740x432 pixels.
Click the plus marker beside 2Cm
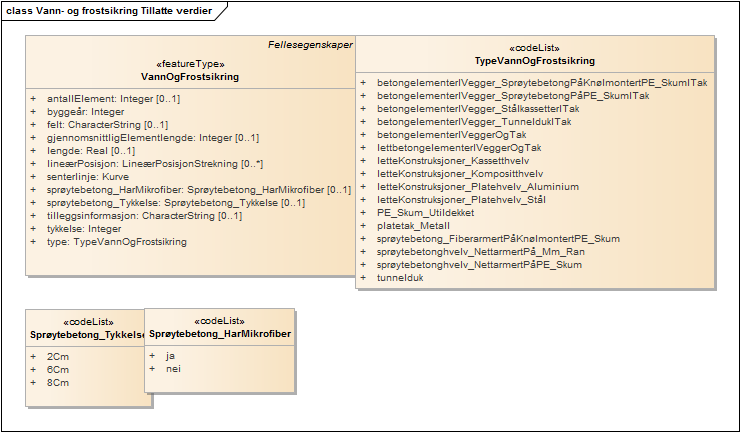pos(33,357)
